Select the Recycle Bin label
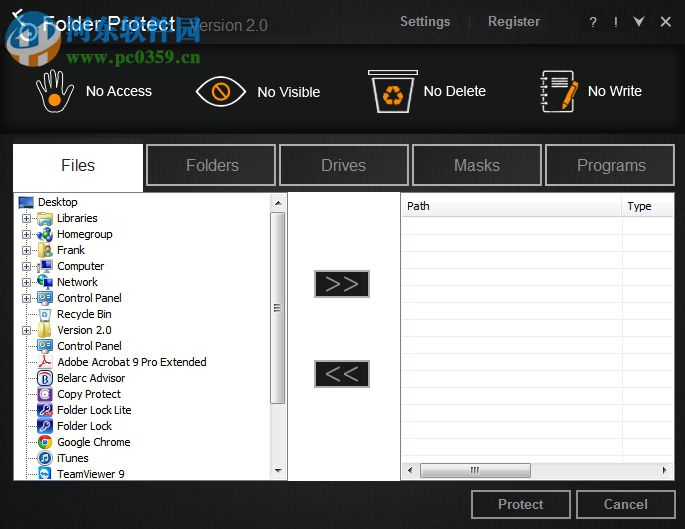Screen dimensions: 685x529 (84, 314)
